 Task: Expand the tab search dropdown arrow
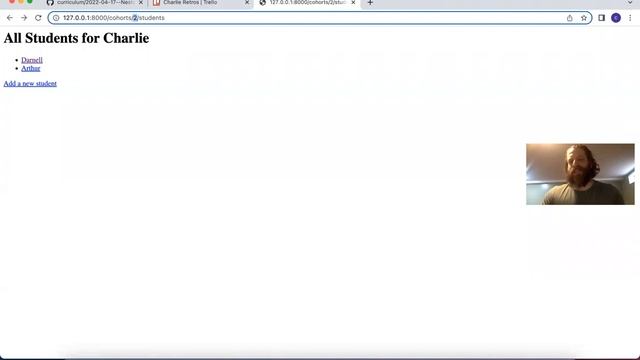630,2
